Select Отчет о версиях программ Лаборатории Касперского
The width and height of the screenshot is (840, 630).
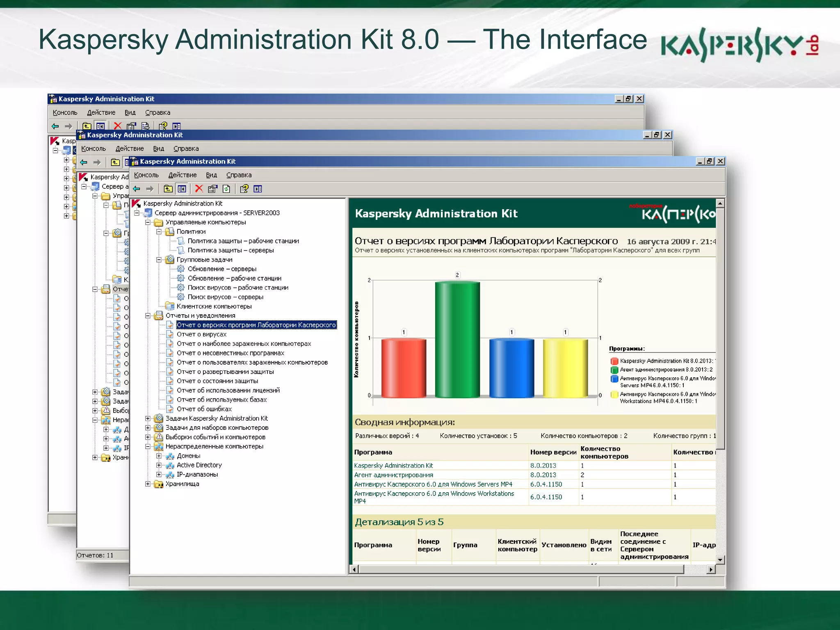(257, 325)
